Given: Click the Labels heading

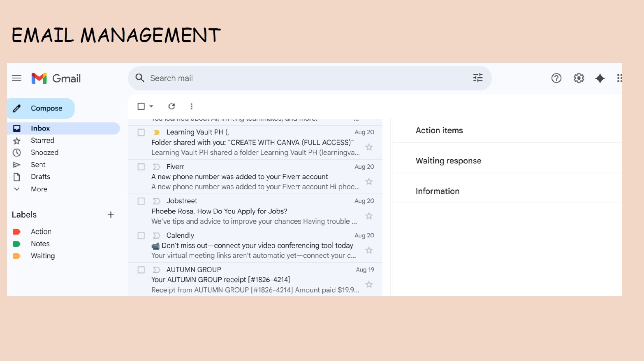Looking at the screenshot, I should 24,214.
